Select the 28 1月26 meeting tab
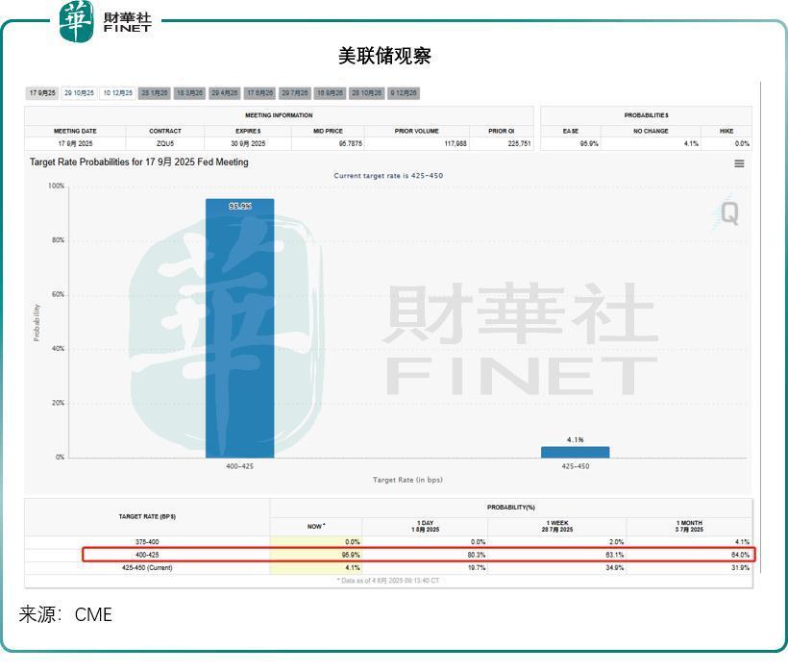Image resolution: width=788 pixels, height=672 pixels. pyautogui.click(x=155, y=93)
